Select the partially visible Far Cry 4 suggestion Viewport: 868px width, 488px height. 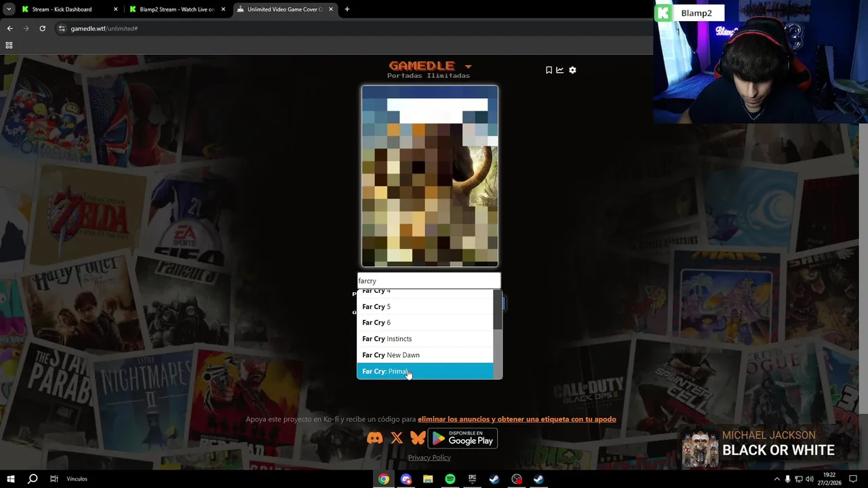click(425, 293)
